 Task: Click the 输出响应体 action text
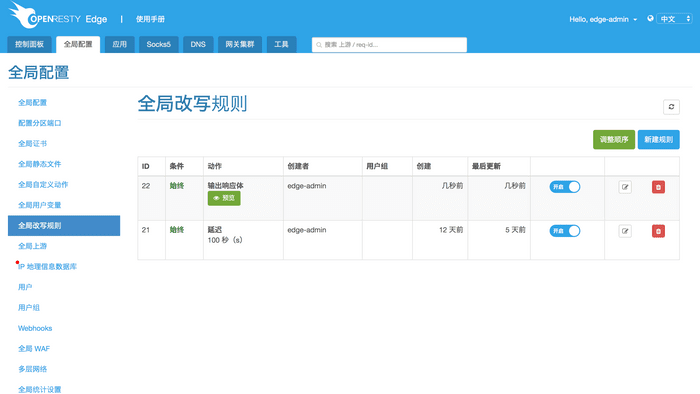click(x=225, y=186)
